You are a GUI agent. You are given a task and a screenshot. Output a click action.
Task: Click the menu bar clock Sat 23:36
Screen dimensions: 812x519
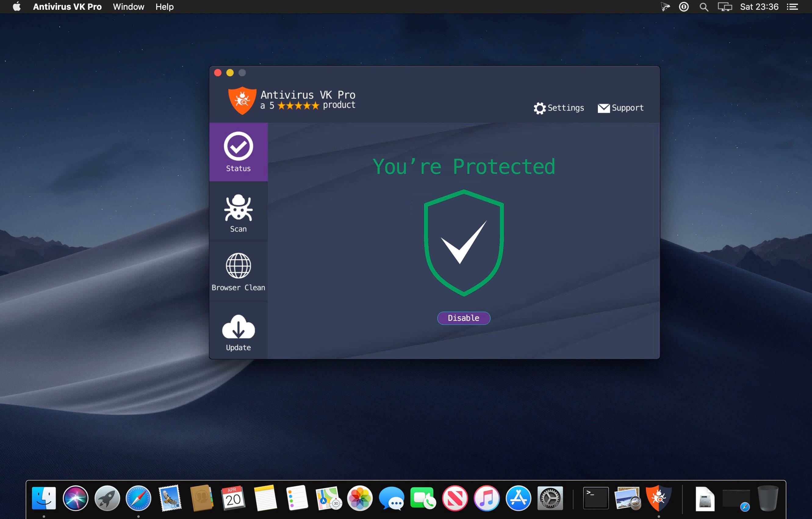[759, 7]
